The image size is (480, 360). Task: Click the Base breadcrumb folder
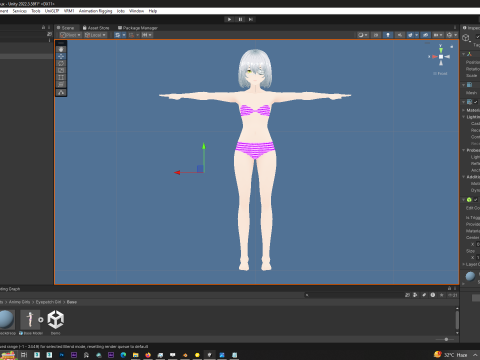[x=72, y=302]
